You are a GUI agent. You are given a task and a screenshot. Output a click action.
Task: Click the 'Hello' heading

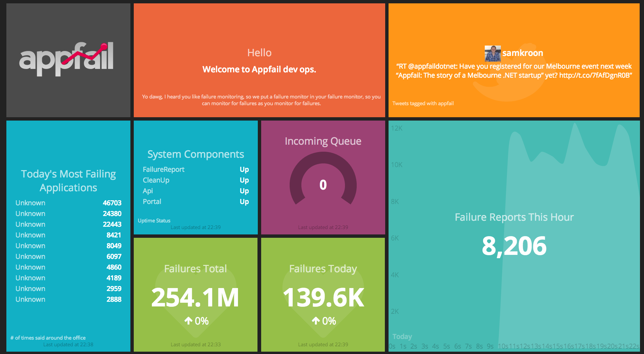[259, 53]
